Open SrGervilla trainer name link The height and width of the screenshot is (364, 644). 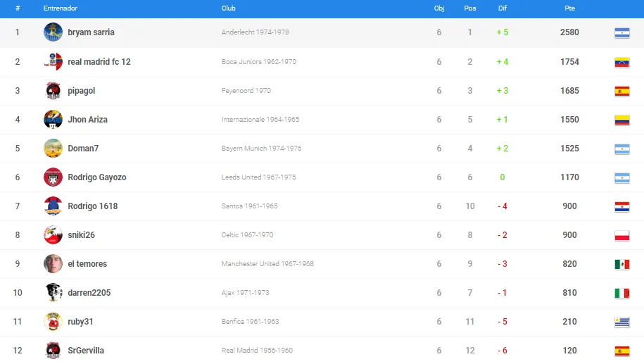point(86,351)
